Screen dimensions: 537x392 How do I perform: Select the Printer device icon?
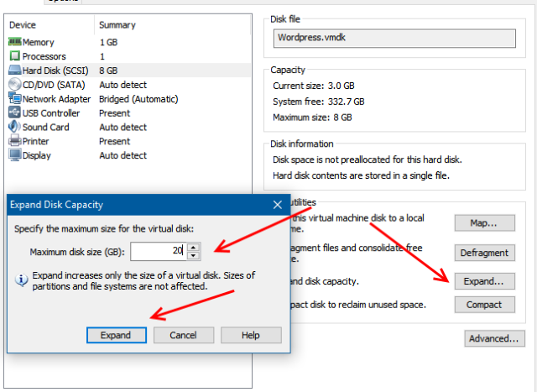tap(14, 142)
